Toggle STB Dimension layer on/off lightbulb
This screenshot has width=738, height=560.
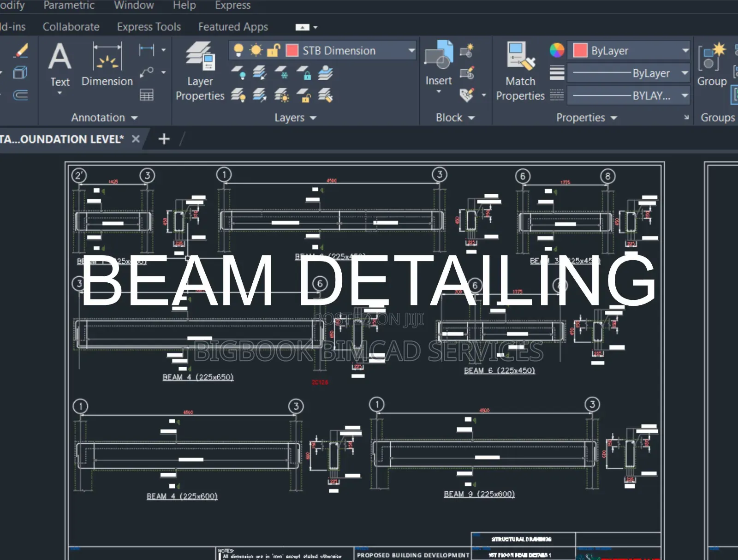click(238, 50)
